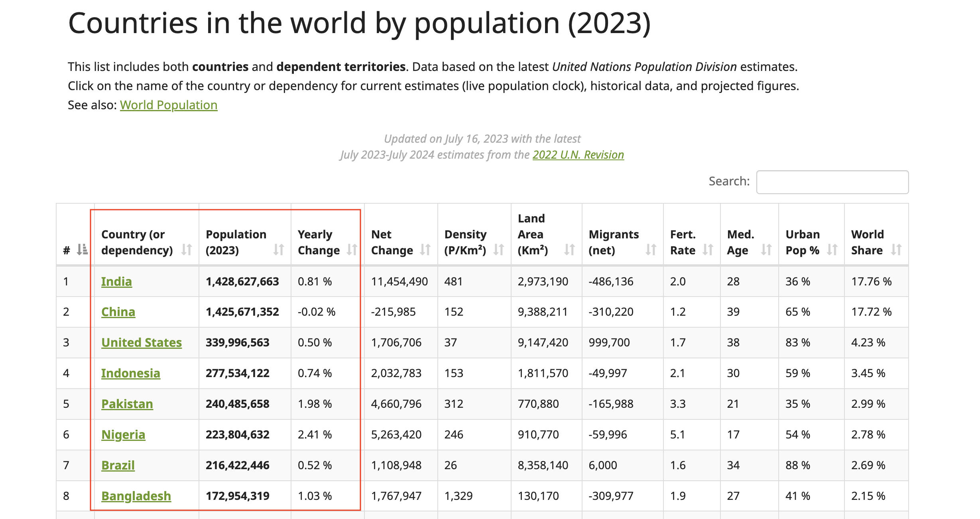Click sort arrows in Migrants (net) header
980x519 pixels.
651,250
